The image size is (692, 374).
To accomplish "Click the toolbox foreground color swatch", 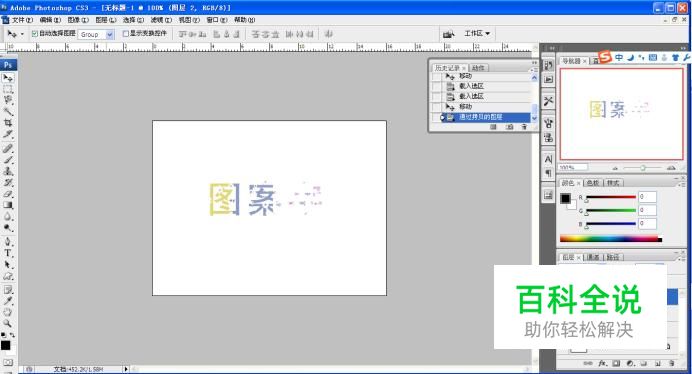I will tap(5, 345).
